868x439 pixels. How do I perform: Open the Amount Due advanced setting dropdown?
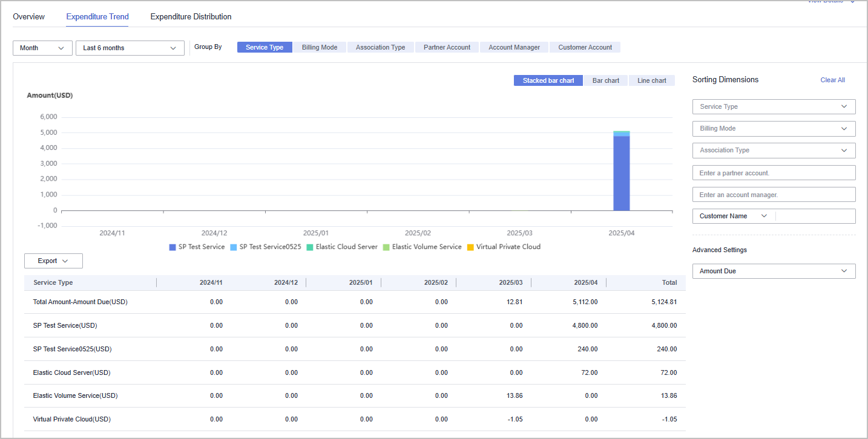click(774, 271)
